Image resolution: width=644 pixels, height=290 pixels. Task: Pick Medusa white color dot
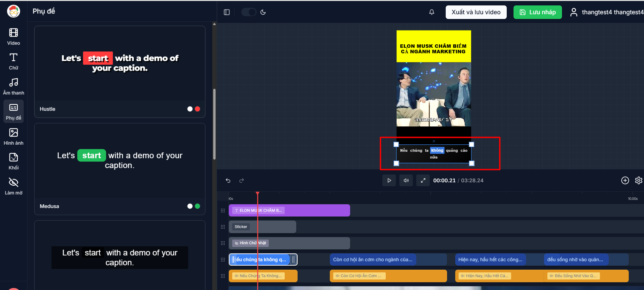190,206
